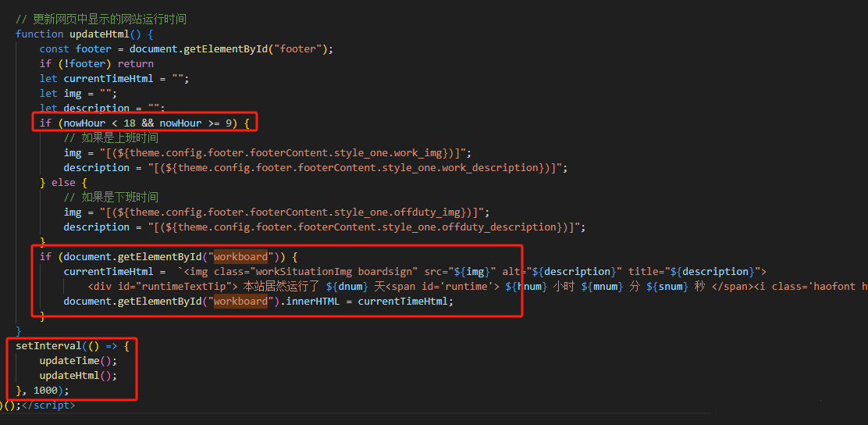Click the number 9 in the nowHour condition

click(231, 123)
